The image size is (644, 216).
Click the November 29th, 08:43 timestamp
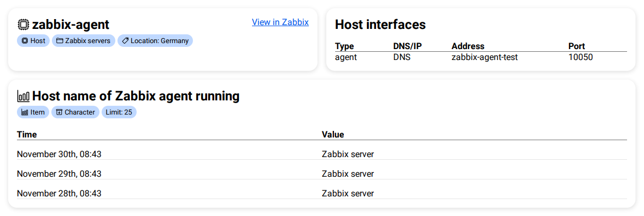coord(59,174)
